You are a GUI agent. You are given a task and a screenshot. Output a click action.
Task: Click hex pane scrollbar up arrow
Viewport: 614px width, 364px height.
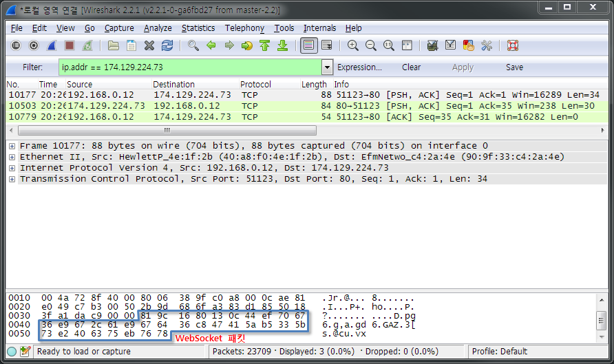point(602,300)
